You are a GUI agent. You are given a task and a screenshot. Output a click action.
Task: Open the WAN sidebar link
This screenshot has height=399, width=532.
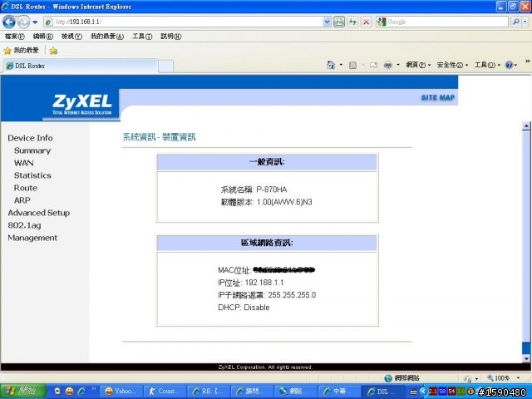24,163
